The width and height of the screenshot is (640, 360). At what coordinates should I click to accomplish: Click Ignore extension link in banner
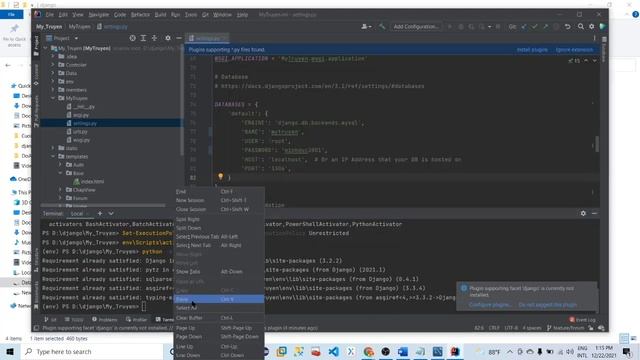click(x=574, y=49)
